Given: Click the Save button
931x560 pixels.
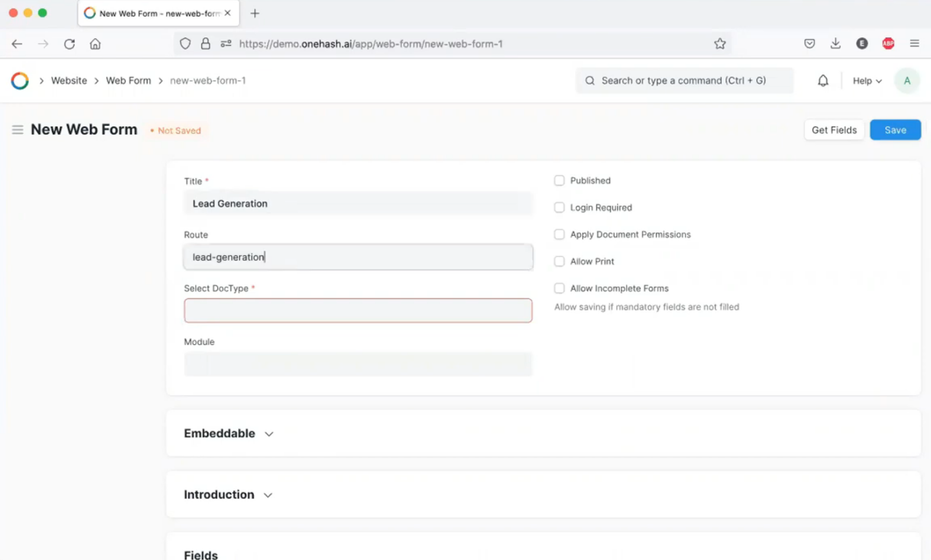Looking at the screenshot, I should coord(895,130).
